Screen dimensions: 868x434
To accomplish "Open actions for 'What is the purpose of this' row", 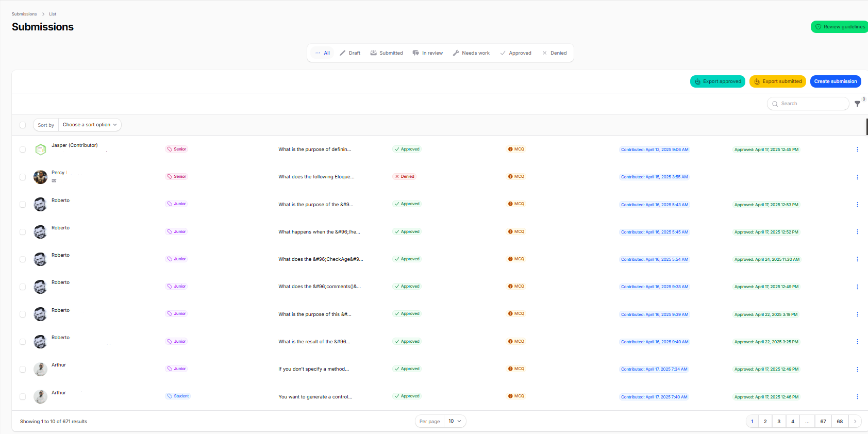I will pos(857,314).
